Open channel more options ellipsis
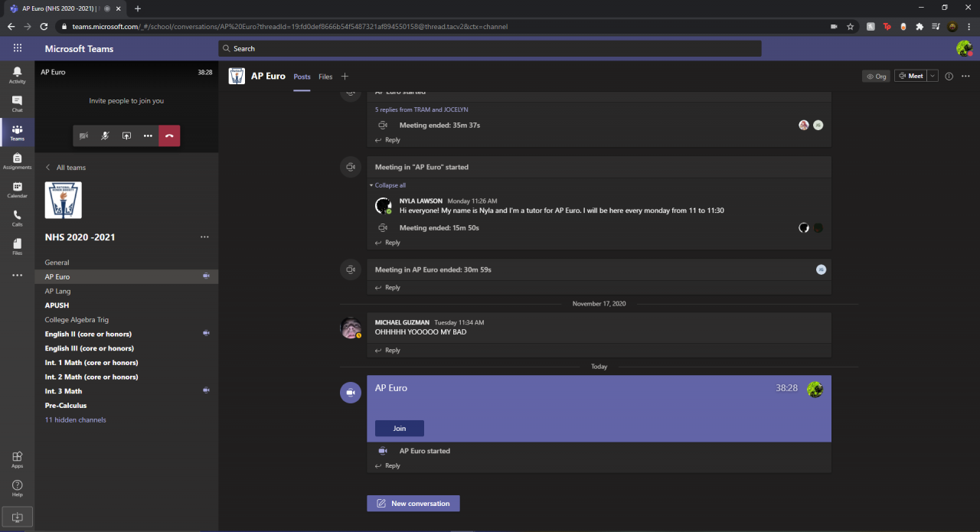Image resolution: width=980 pixels, height=532 pixels. click(x=965, y=76)
